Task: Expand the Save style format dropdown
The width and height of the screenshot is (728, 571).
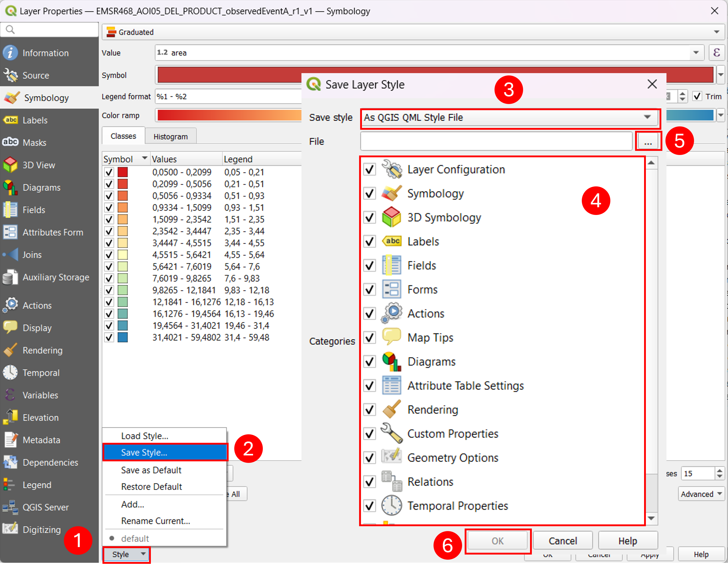Action: click(510, 117)
